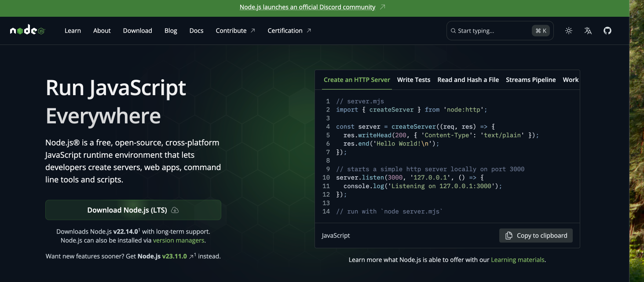Click the 'starts a simple http server' comment
644x282 pixels.
click(430, 169)
